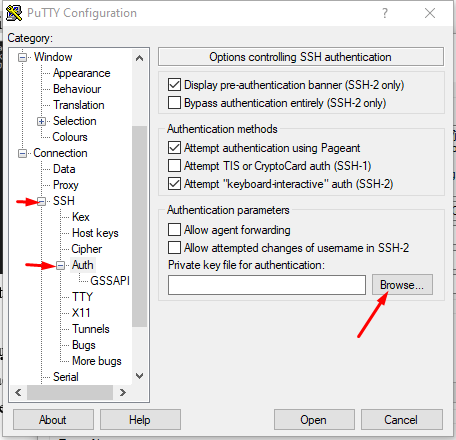Click the Cancel button
Screen dimensions: 456x440
[x=402, y=420]
